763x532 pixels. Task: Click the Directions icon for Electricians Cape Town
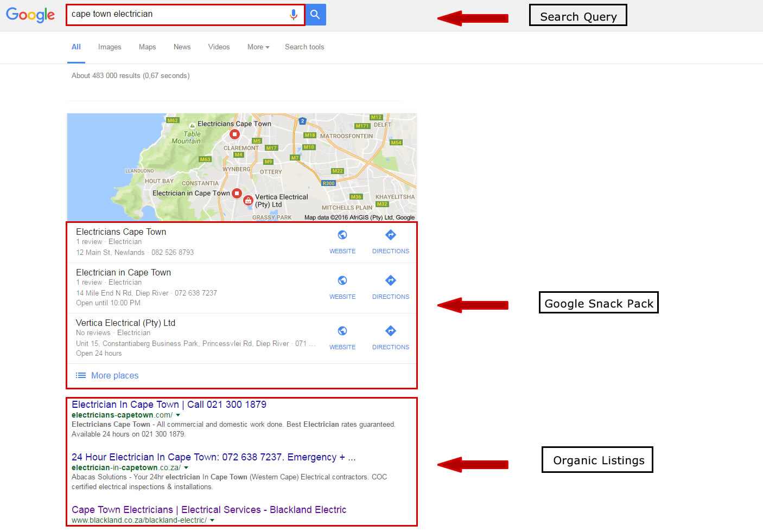point(390,235)
